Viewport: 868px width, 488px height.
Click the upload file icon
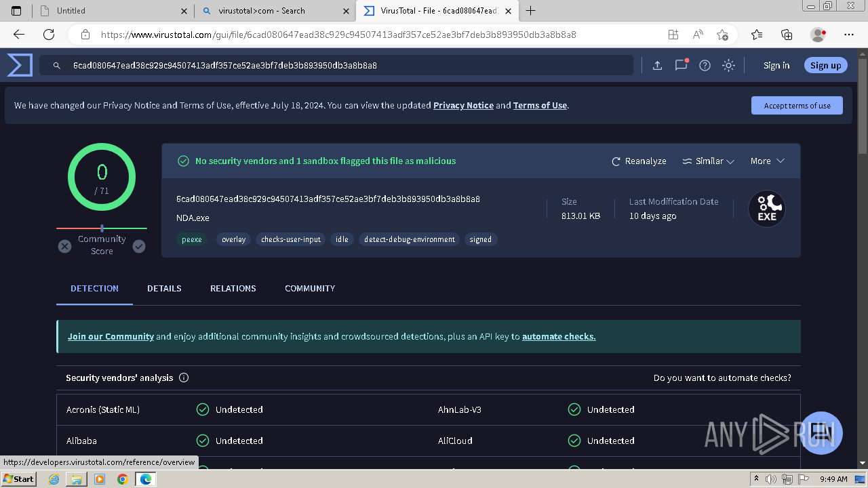pyautogui.click(x=657, y=65)
